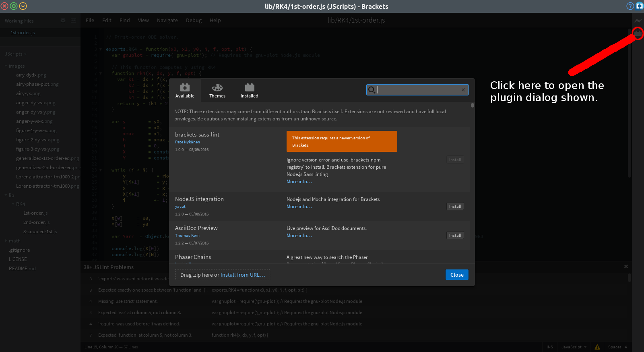644x352 pixels.
Task: Open author link Pete Nykänen
Action: pos(188,142)
